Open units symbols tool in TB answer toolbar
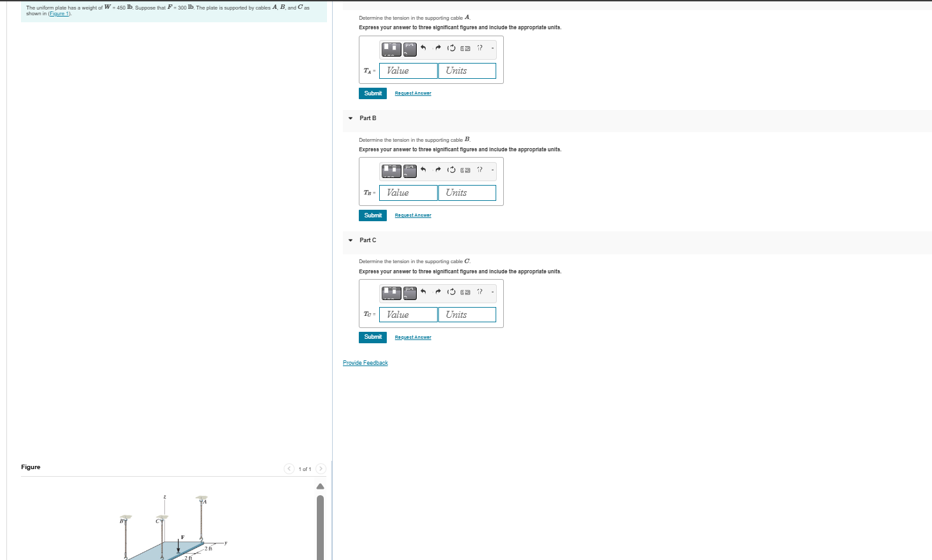932x560 pixels. pyautogui.click(x=410, y=170)
